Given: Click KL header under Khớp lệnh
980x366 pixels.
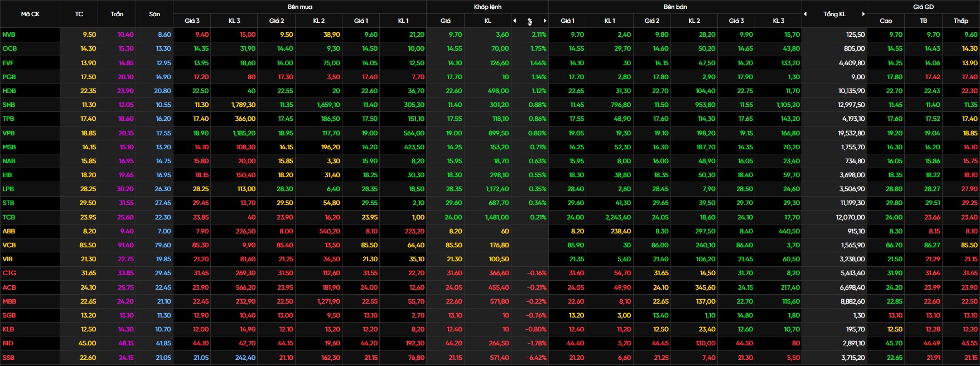Looking at the screenshot, I should [488, 21].
